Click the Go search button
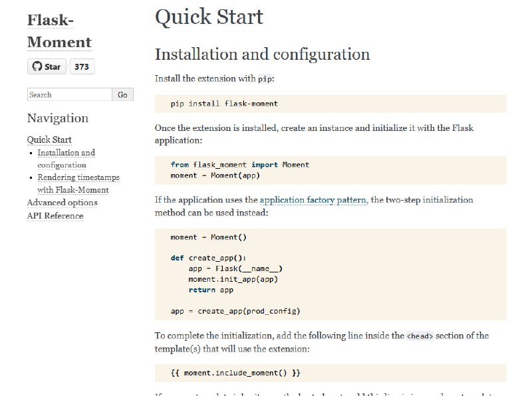This screenshot has height=396, width=532. click(122, 94)
